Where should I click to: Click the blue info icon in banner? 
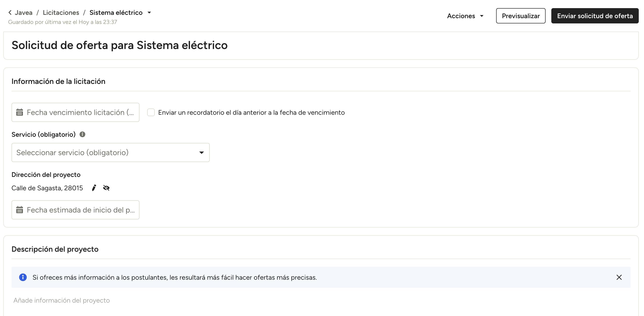(x=23, y=277)
